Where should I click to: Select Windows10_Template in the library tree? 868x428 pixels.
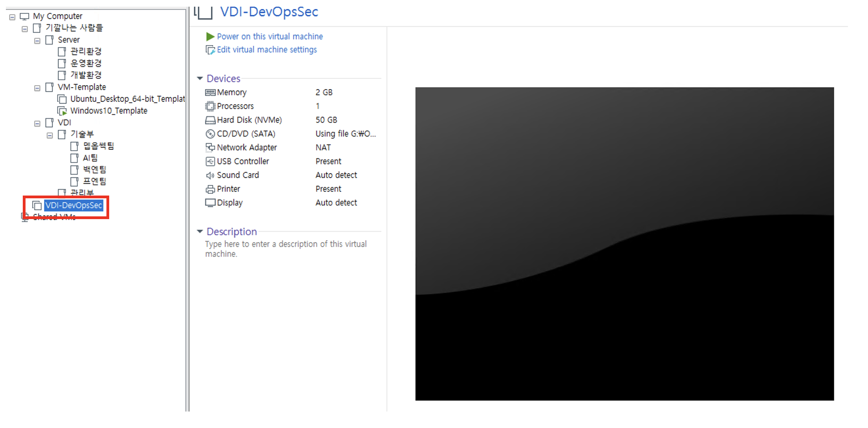pos(108,111)
